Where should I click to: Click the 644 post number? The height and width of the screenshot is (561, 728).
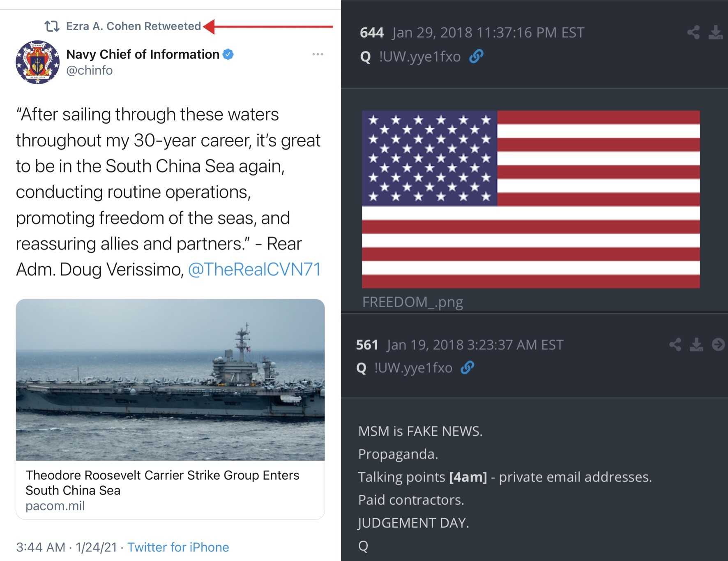(371, 32)
